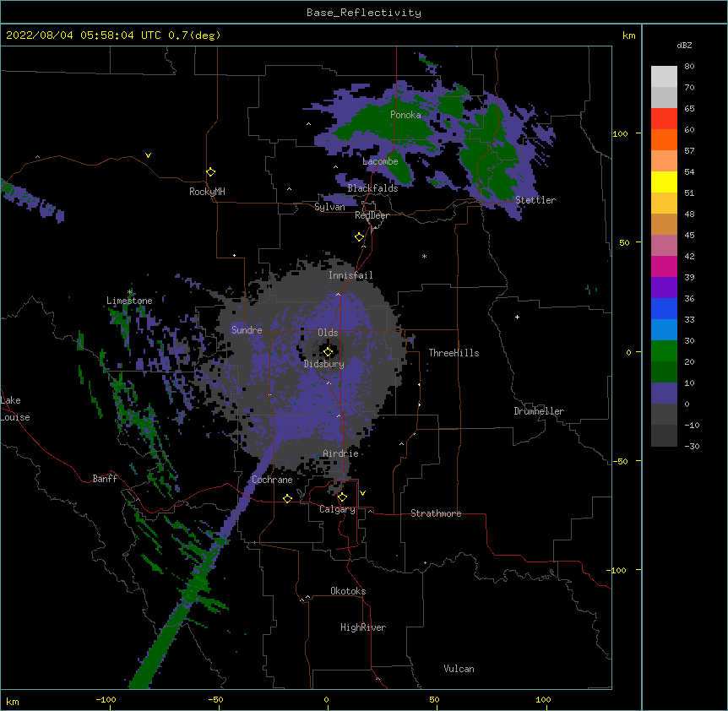Click the Olds town label

328,333
